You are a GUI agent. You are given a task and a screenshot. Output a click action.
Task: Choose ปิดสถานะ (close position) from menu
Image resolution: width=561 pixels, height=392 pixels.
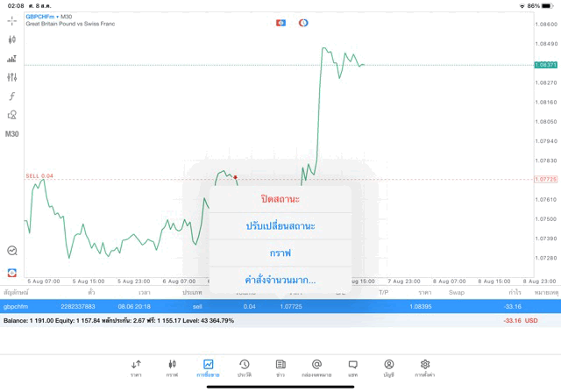coord(280,199)
